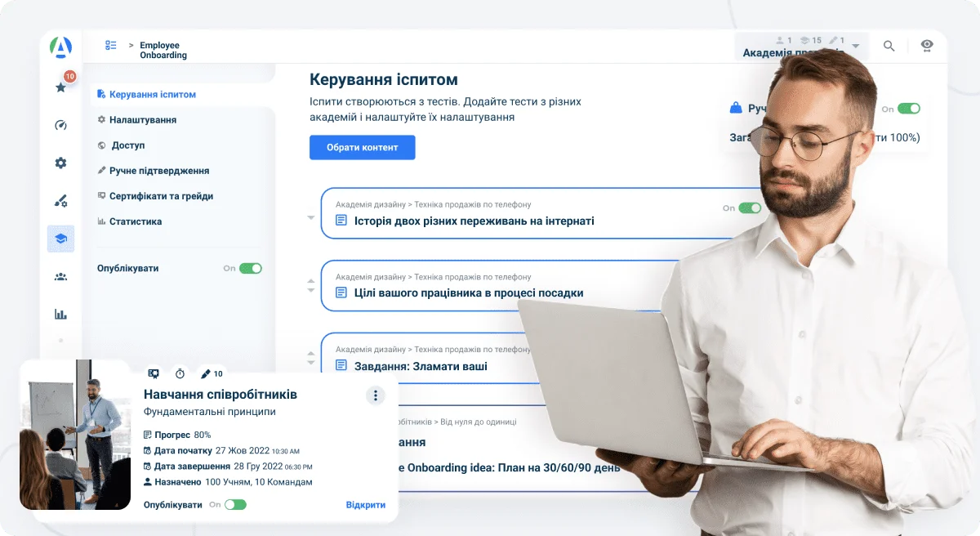Click the Керування іспитом page heading
This screenshot has width=980, height=536.
point(384,80)
